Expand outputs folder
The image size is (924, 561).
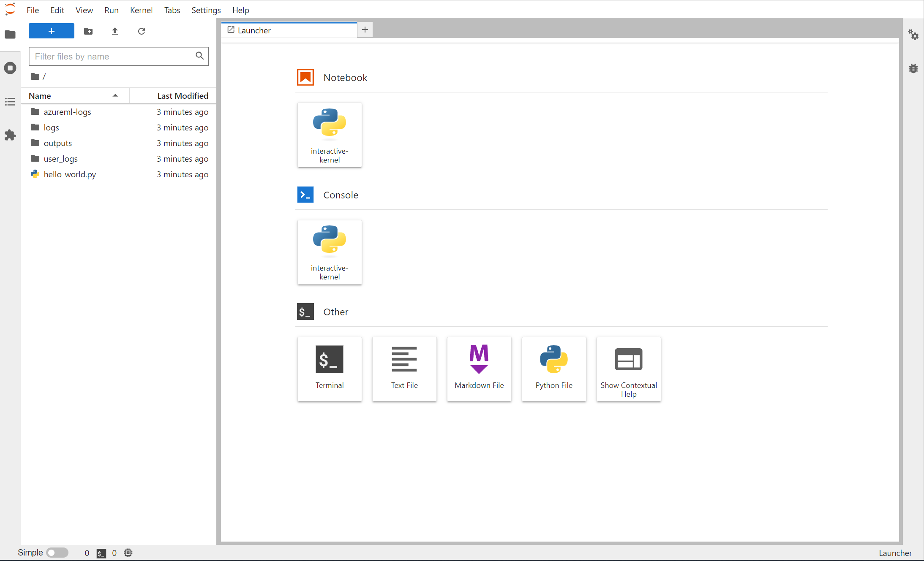point(57,142)
